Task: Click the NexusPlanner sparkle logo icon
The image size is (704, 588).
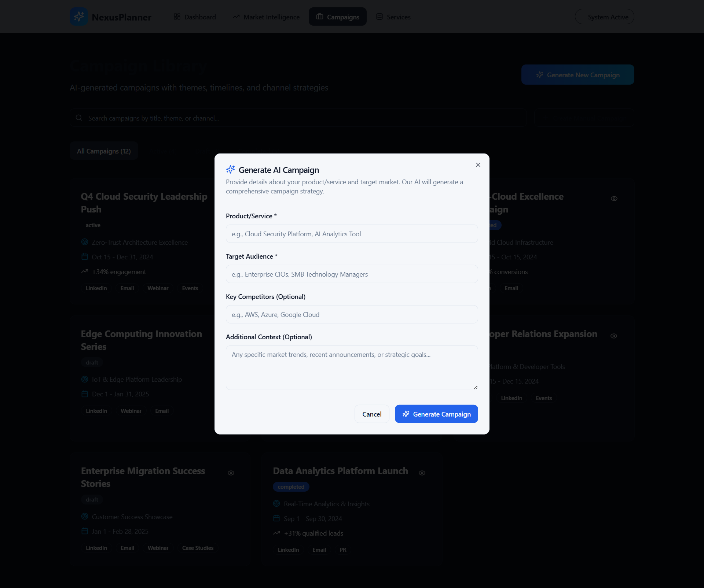Action: pyautogui.click(x=79, y=17)
